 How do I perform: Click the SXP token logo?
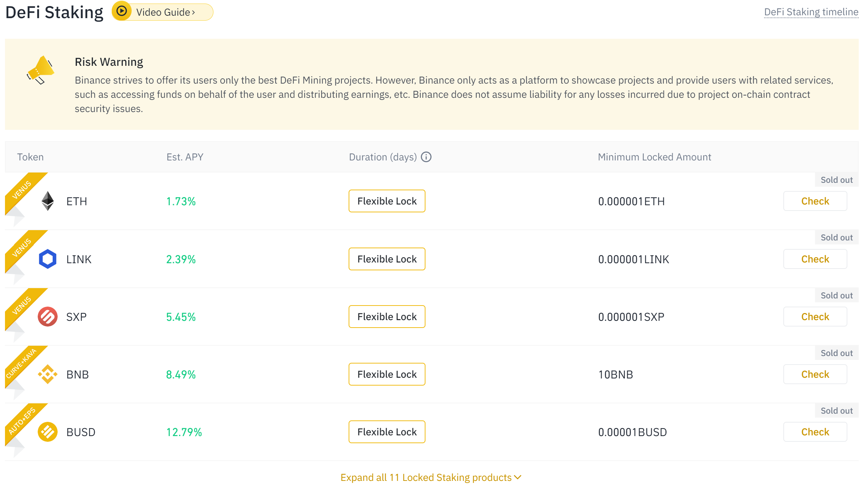click(48, 317)
